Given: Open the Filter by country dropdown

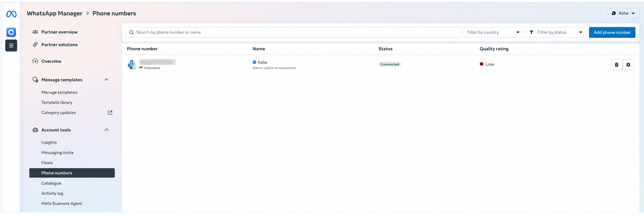Looking at the screenshot, I should pyautogui.click(x=493, y=32).
